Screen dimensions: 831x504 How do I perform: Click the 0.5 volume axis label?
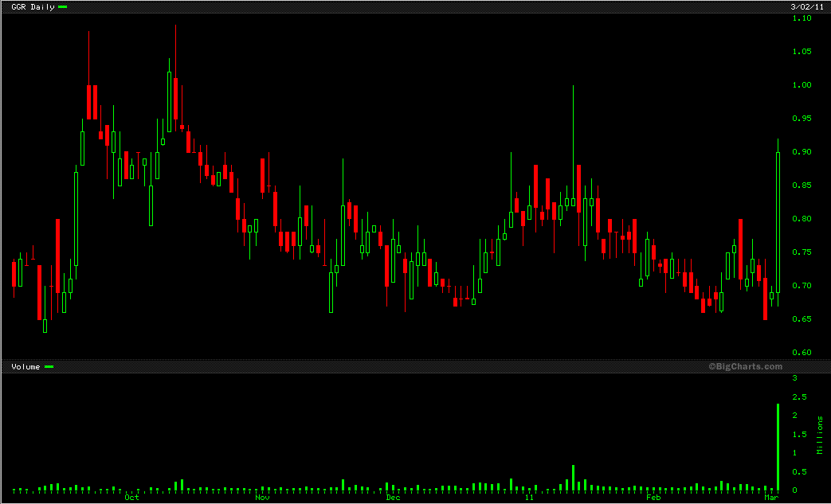click(x=799, y=471)
